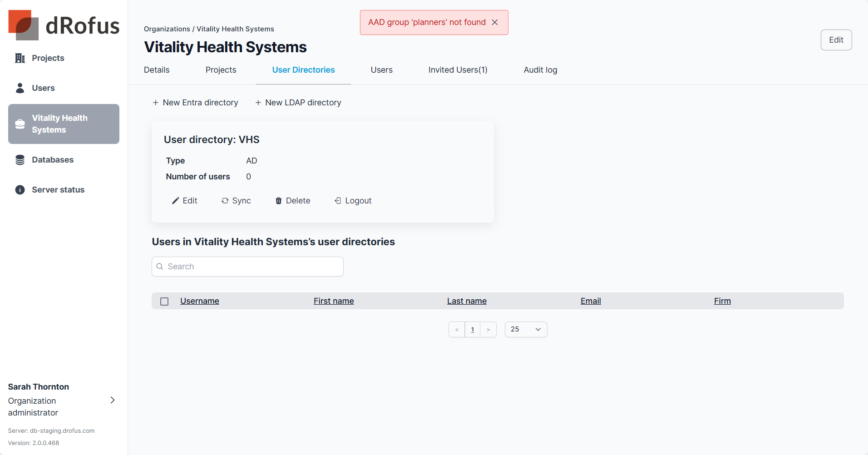This screenshot has width=868, height=455.
Task: Go to next page in pagination
Action: pos(488,330)
